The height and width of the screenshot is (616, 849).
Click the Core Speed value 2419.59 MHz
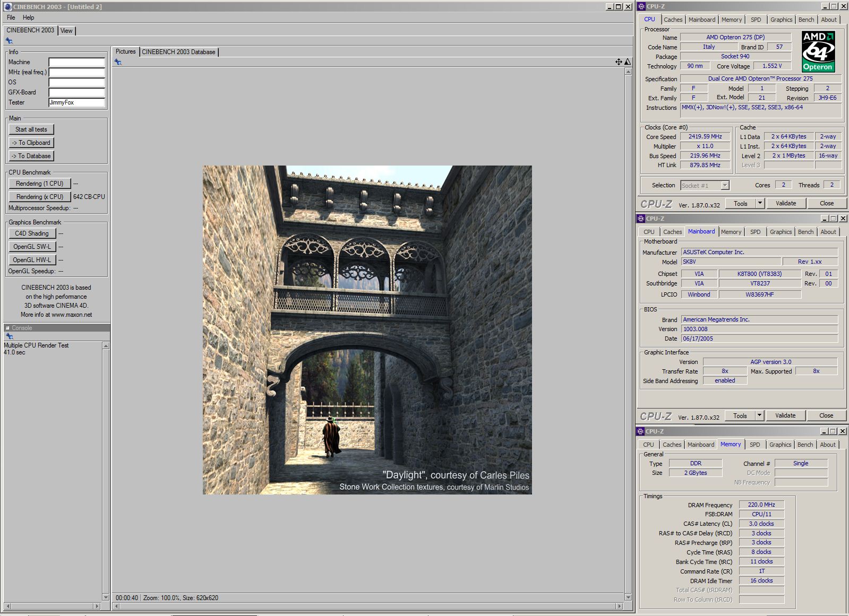coord(705,136)
